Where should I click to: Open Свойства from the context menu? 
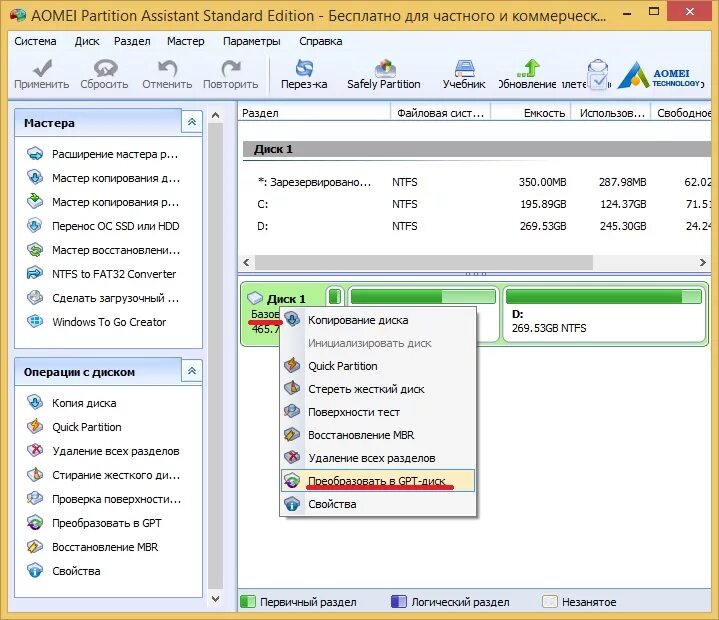pos(378,504)
